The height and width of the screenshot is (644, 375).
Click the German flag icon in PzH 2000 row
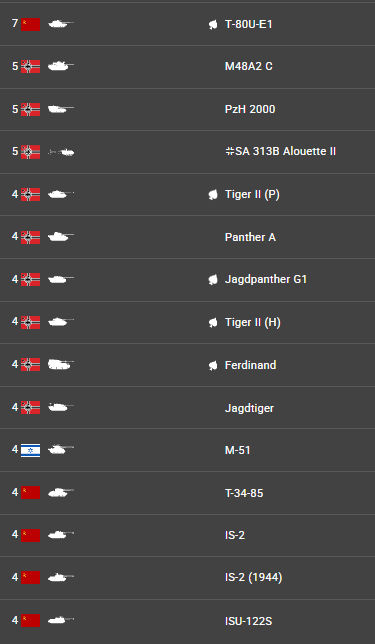click(30, 110)
